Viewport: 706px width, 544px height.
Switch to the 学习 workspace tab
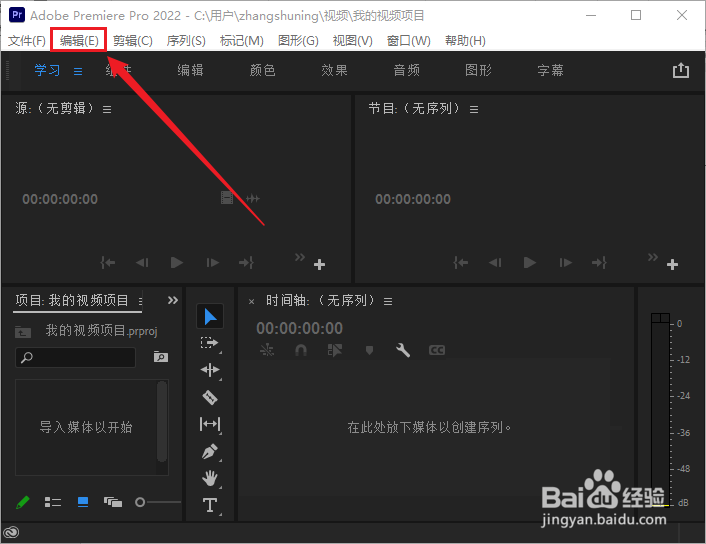point(47,70)
